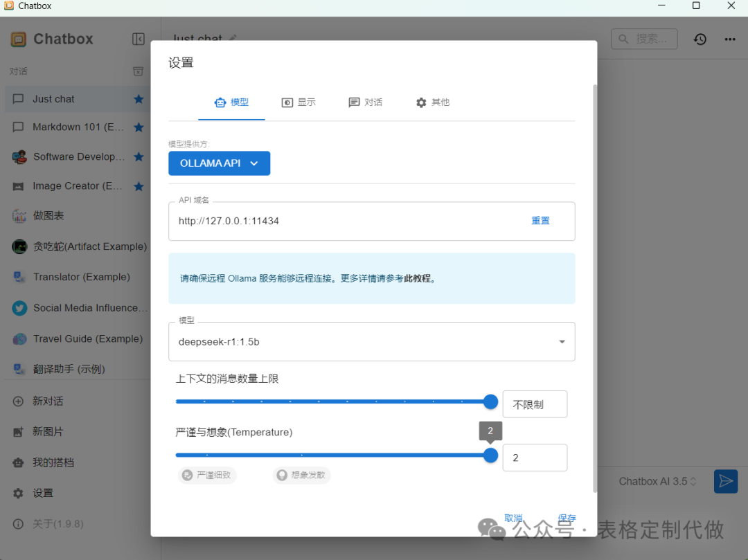
Task: Select the 想象发散 temperature preset
Action: [302, 475]
